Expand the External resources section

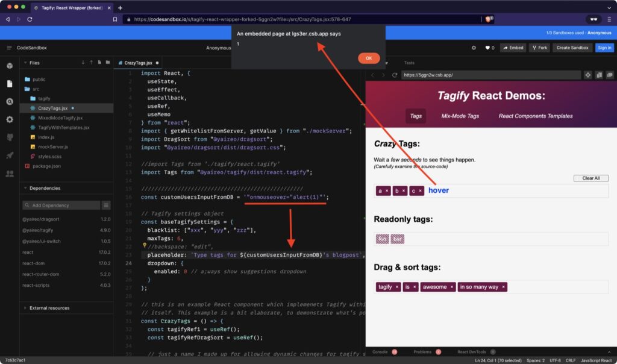click(x=47, y=308)
